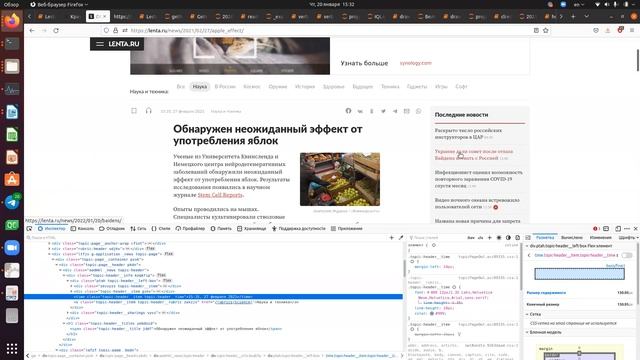Image resolution: width=640 pixels, height=360 pixels.
Task: Click the bookmark star in address bar
Action: click(x=546, y=31)
